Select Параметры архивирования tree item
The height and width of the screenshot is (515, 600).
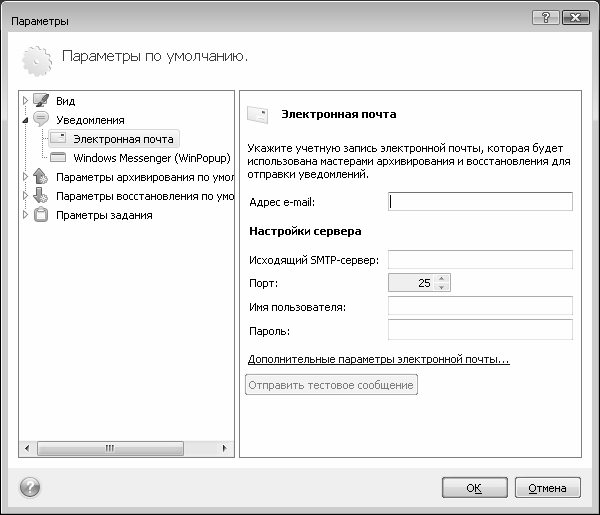tap(145, 177)
